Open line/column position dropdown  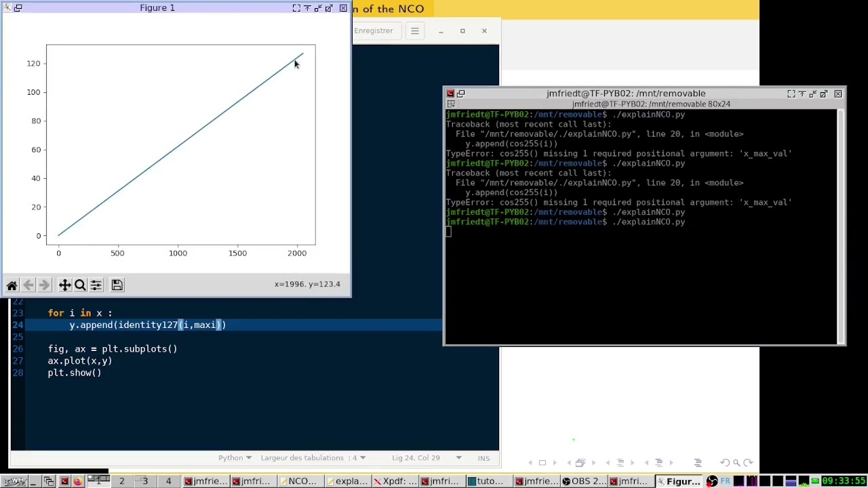427,458
